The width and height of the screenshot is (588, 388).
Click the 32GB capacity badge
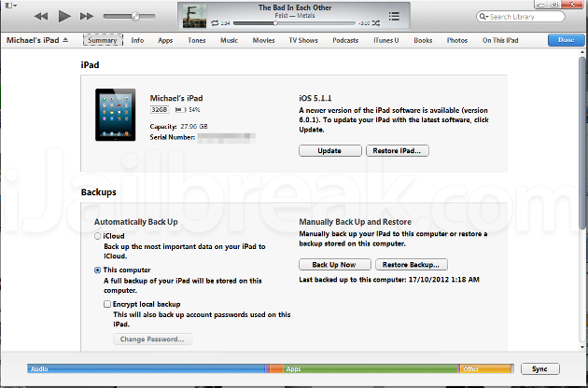pyautogui.click(x=160, y=109)
